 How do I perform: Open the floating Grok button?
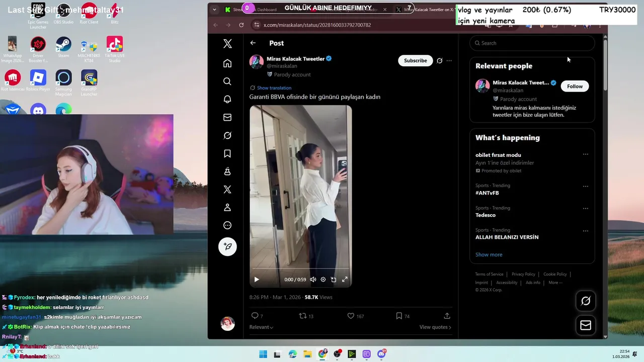[x=586, y=301]
